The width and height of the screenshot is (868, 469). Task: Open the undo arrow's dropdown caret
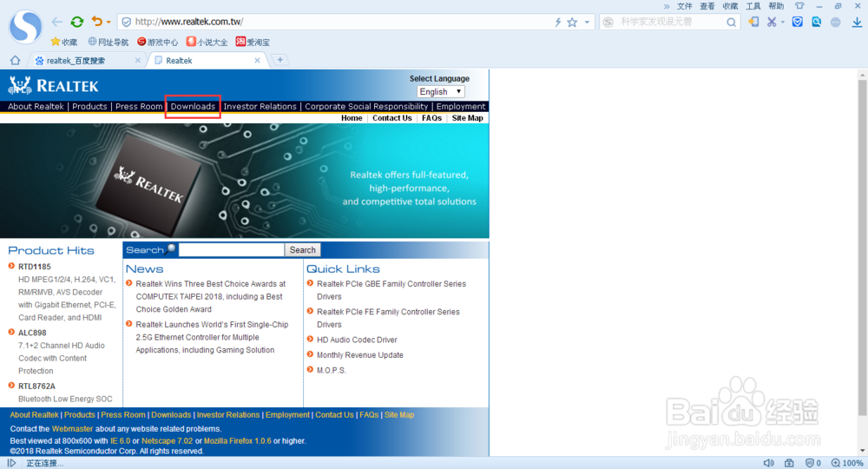108,23
